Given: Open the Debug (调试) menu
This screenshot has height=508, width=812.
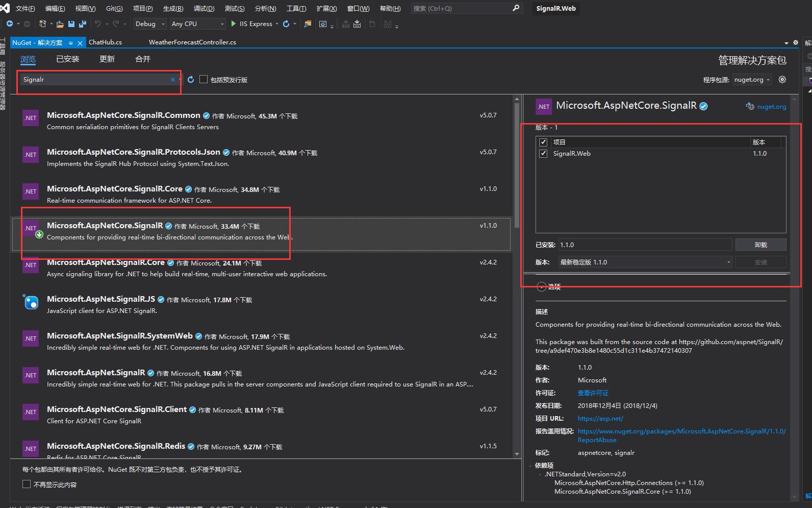Looking at the screenshot, I should tap(204, 8).
